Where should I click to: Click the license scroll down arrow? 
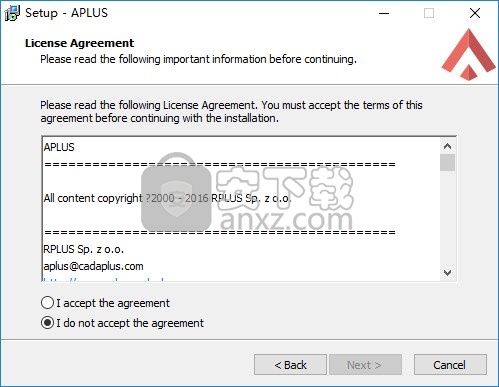click(447, 273)
